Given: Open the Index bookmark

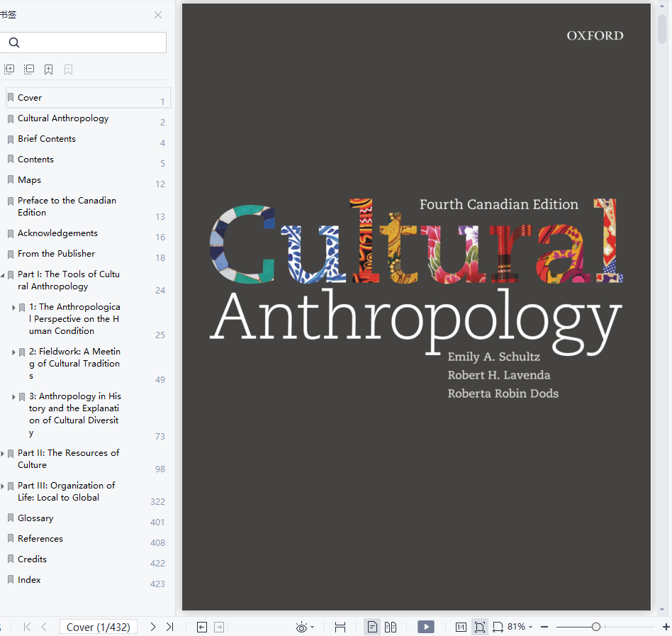Looking at the screenshot, I should tap(29, 580).
